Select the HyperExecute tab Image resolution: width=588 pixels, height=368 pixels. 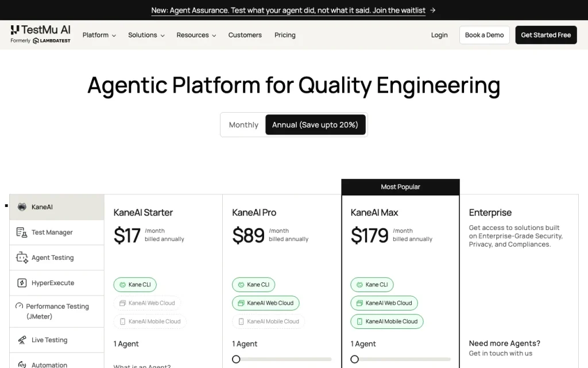point(57,283)
